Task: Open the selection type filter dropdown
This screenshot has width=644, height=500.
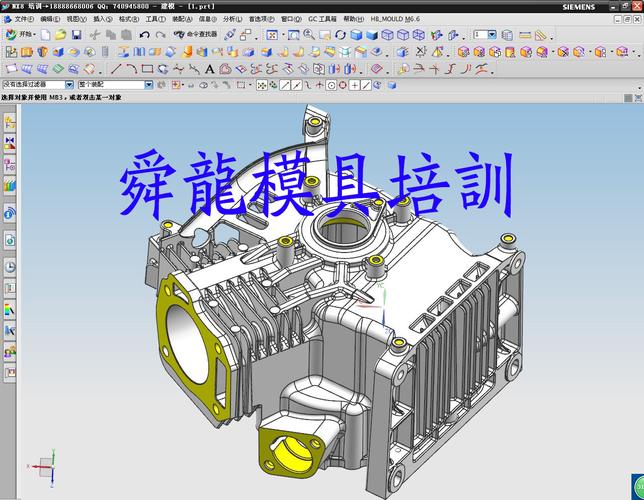Action: [x=69, y=85]
